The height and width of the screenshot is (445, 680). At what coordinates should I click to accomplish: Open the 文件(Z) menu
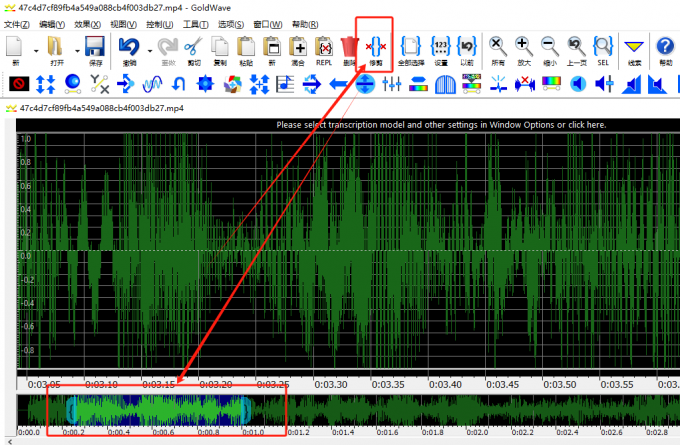(16, 24)
